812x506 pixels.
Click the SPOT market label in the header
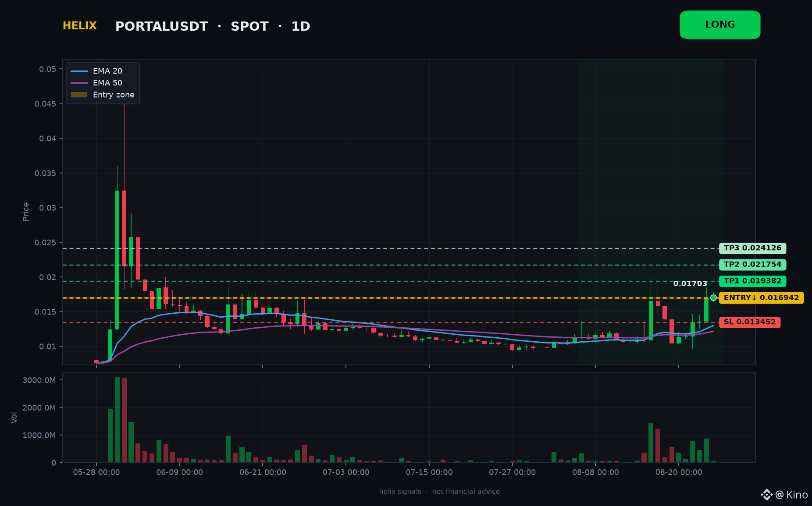pos(249,26)
